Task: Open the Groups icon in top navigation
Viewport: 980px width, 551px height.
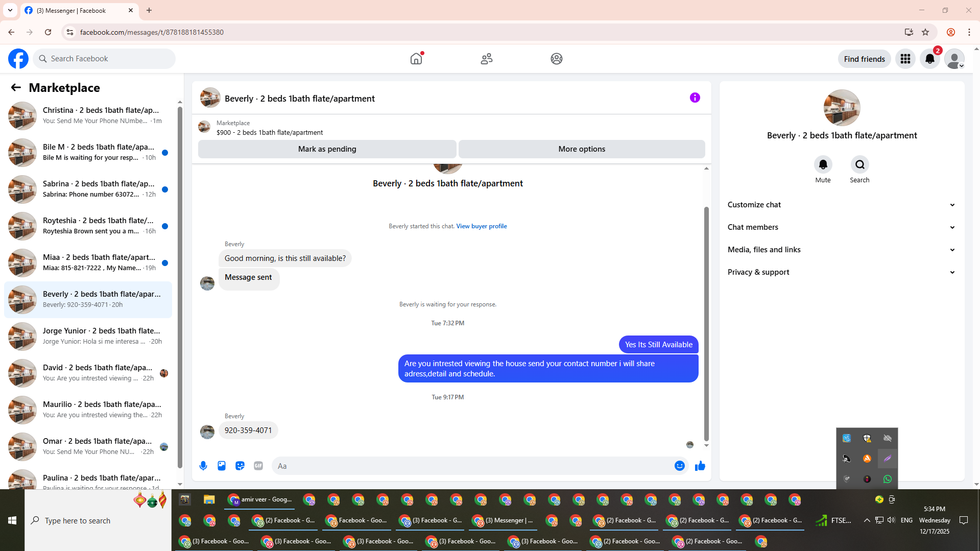Action: coord(557,59)
